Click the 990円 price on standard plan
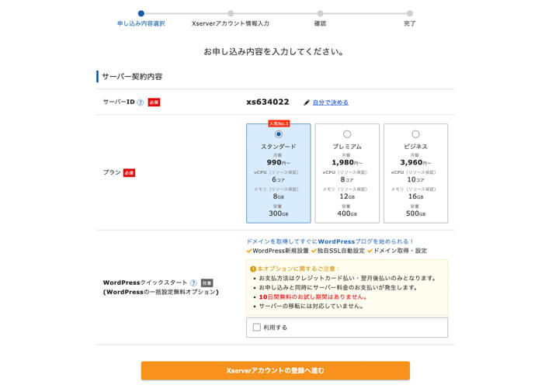559x392 pixels. click(x=279, y=162)
